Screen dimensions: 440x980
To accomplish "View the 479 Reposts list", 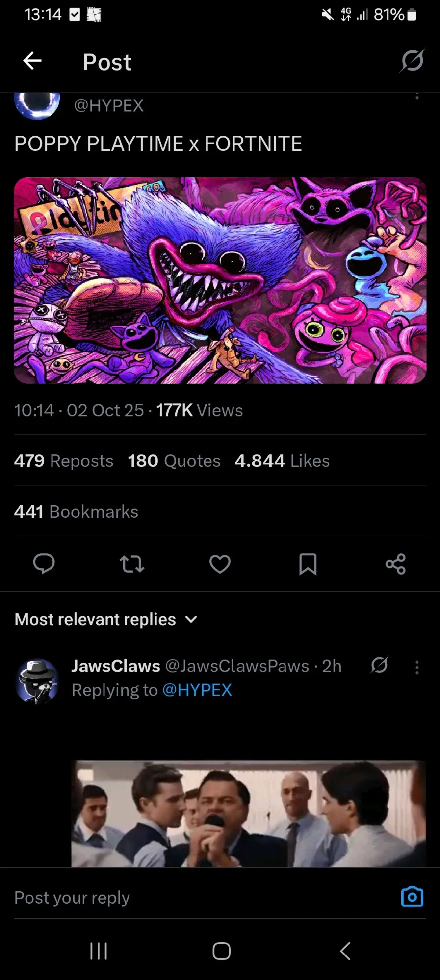I will [x=64, y=461].
